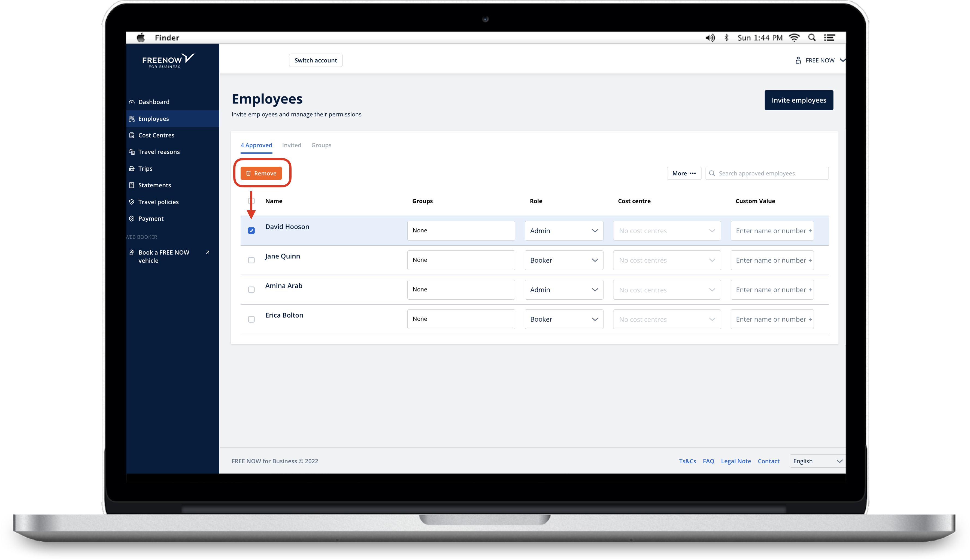970x560 pixels.
Task: Click the Bluetooth icon in menu bar
Action: point(726,38)
